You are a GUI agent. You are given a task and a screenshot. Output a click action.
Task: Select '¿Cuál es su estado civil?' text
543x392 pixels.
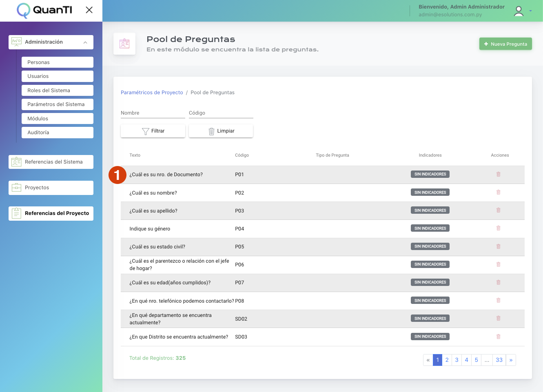tap(157, 247)
